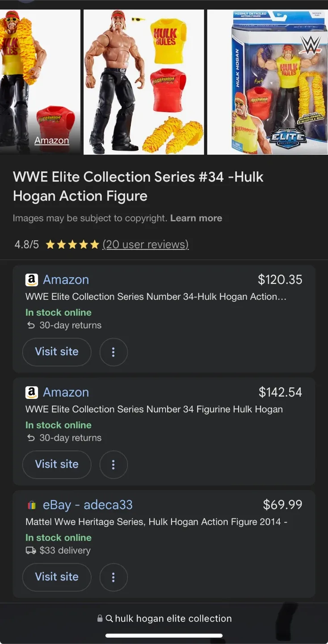Click the Amazon source label under the first image

coord(51,140)
